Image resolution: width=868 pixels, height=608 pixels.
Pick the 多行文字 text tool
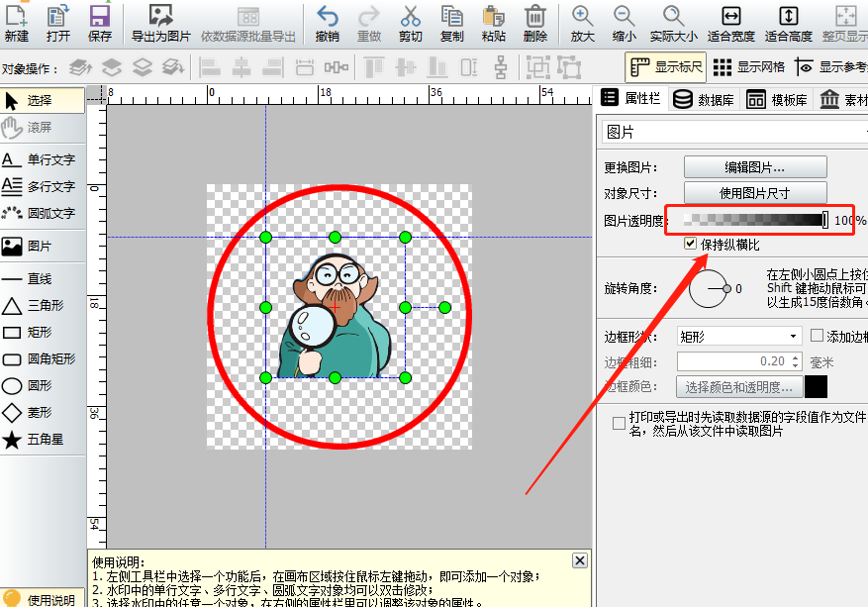pos(43,186)
